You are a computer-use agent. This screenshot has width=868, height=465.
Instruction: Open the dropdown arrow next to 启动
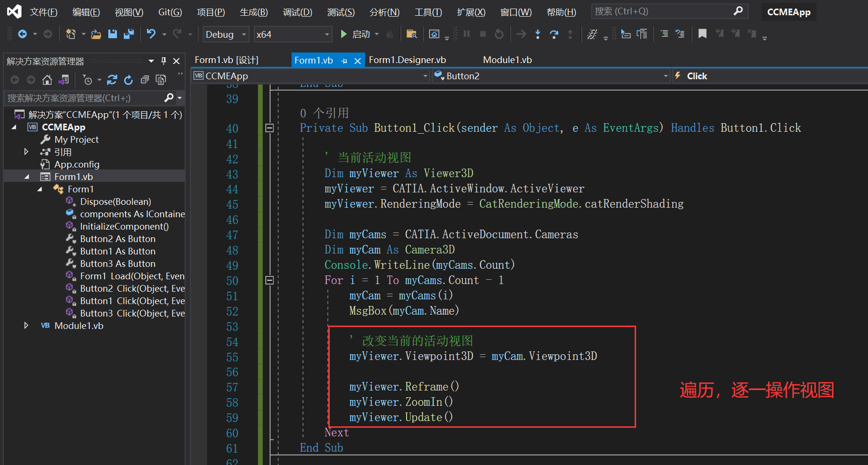[376, 34]
